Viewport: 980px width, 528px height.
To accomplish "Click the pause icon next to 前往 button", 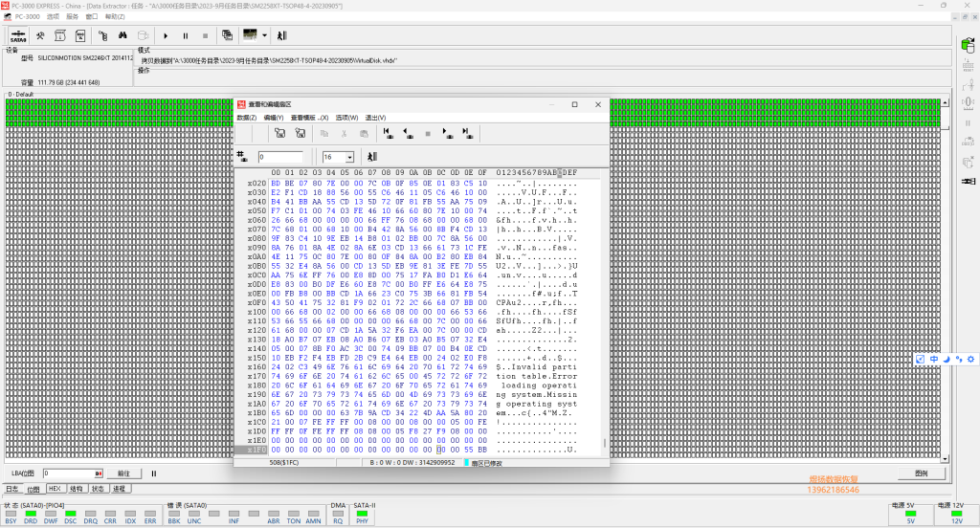I will (x=154, y=473).
